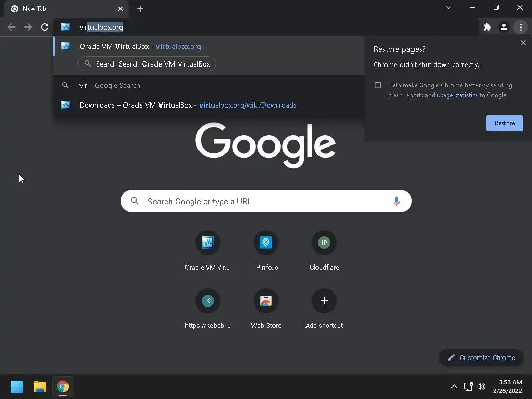Open the volume tray icon
Image resolution: width=532 pixels, height=399 pixels.
point(481,387)
